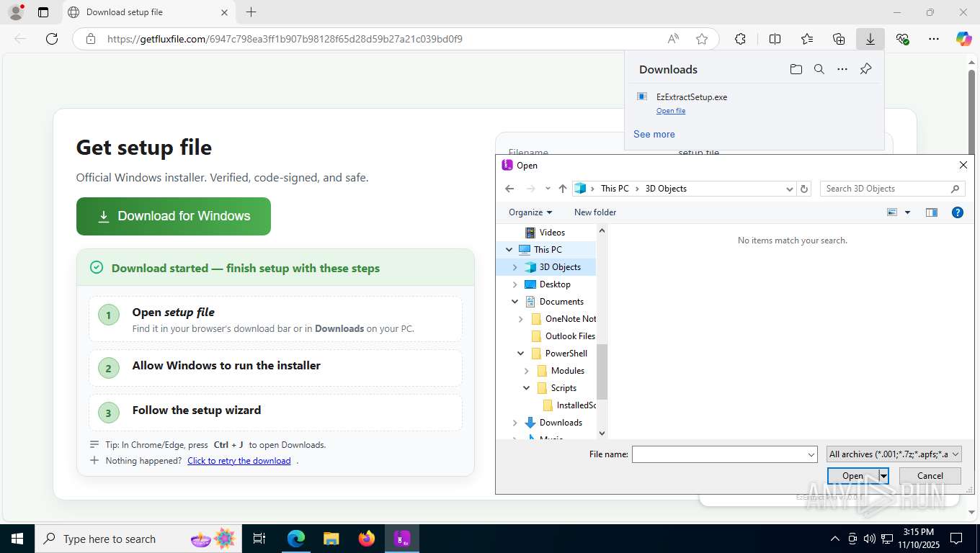Viewport: 980px width, 553px height.
Task: Open Edge Settings and more menu
Action: pyautogui.click(x=934, y=39)
